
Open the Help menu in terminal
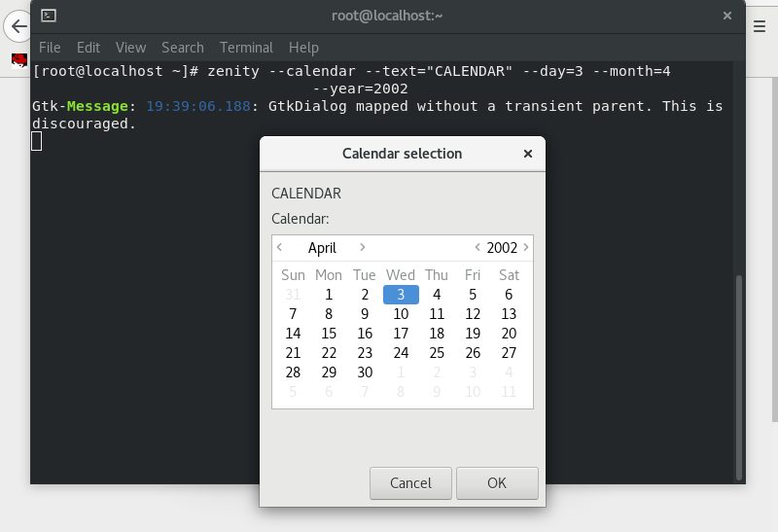303,48
